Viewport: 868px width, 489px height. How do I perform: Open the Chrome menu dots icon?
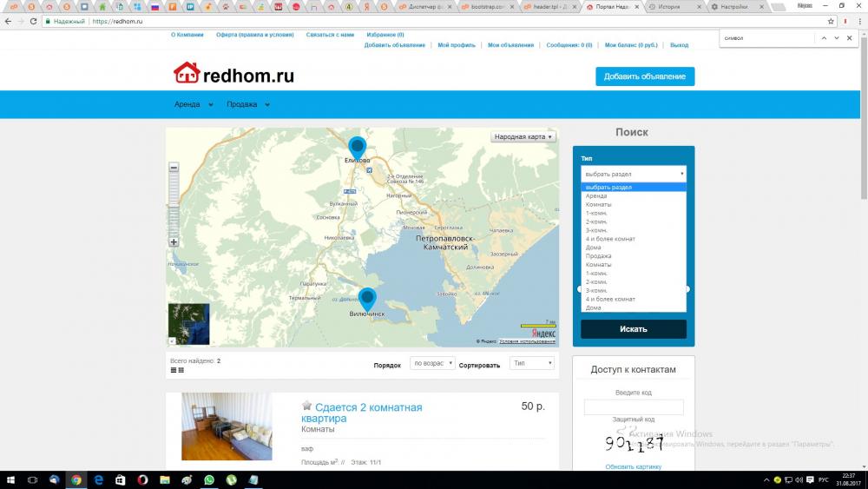point(859,21)
